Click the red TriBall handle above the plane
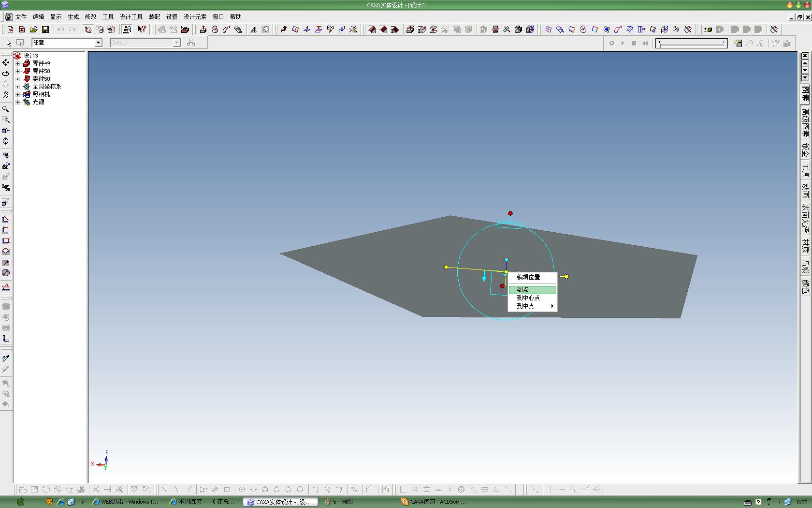812x508 pixels. 510,213
